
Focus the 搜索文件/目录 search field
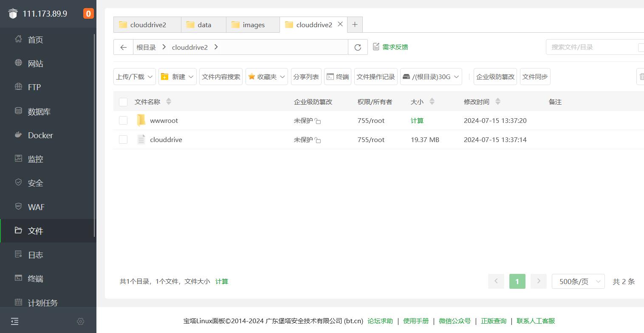click(x=591, y=47)
